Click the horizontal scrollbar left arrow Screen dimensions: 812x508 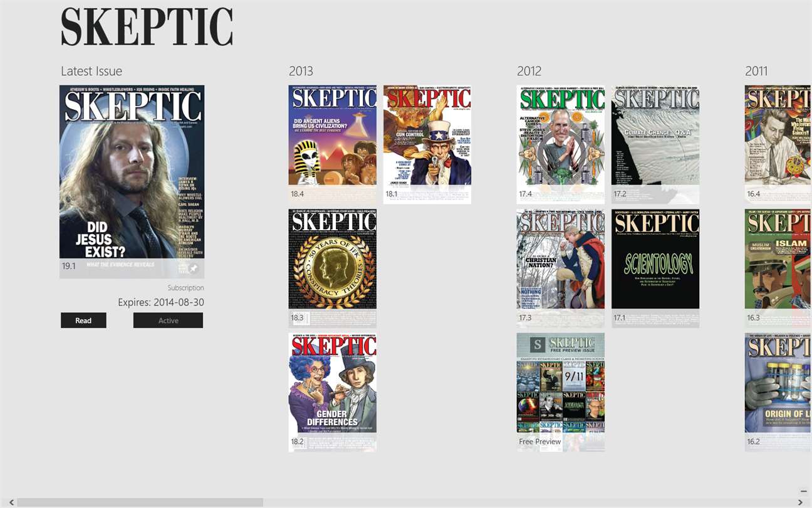pyautogui.click(x=12, y=502)
